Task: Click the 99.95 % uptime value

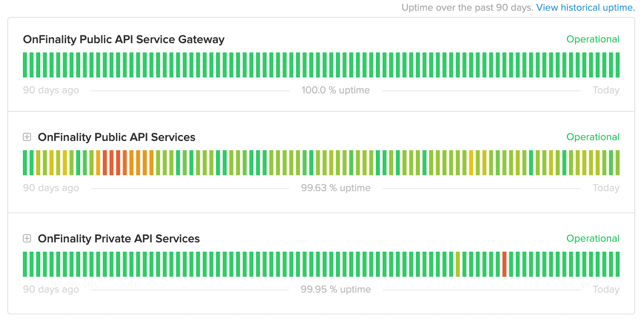Action: pos(336,289)
